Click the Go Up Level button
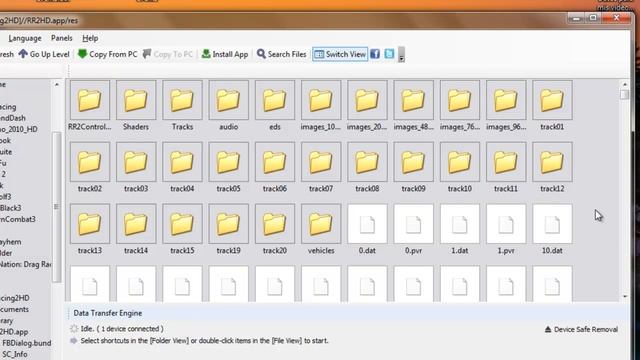 tap(44, 54)
